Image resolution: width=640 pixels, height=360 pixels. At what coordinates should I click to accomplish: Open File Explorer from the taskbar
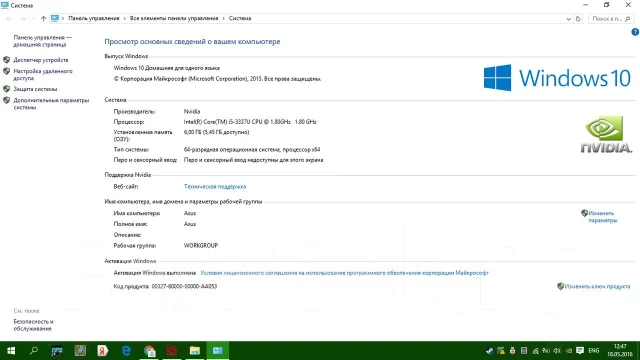[195, 351]
